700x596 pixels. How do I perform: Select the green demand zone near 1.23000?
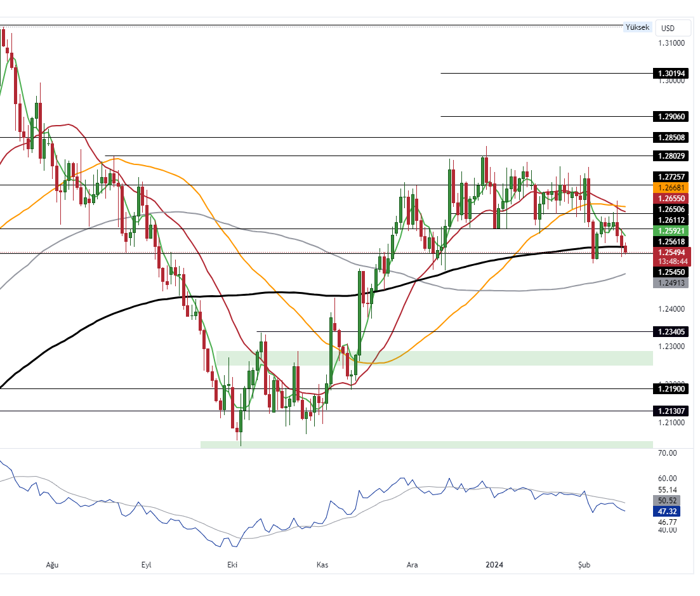[x=434, y=358]
